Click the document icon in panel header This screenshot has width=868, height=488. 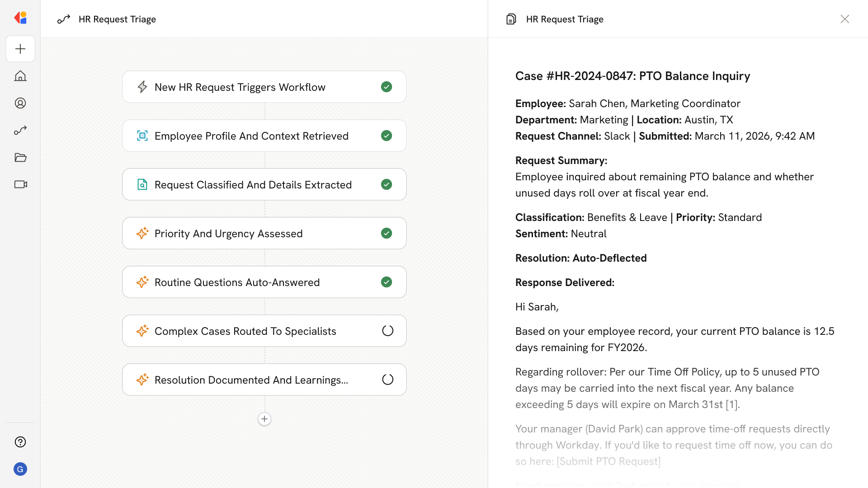click(511, 19)
